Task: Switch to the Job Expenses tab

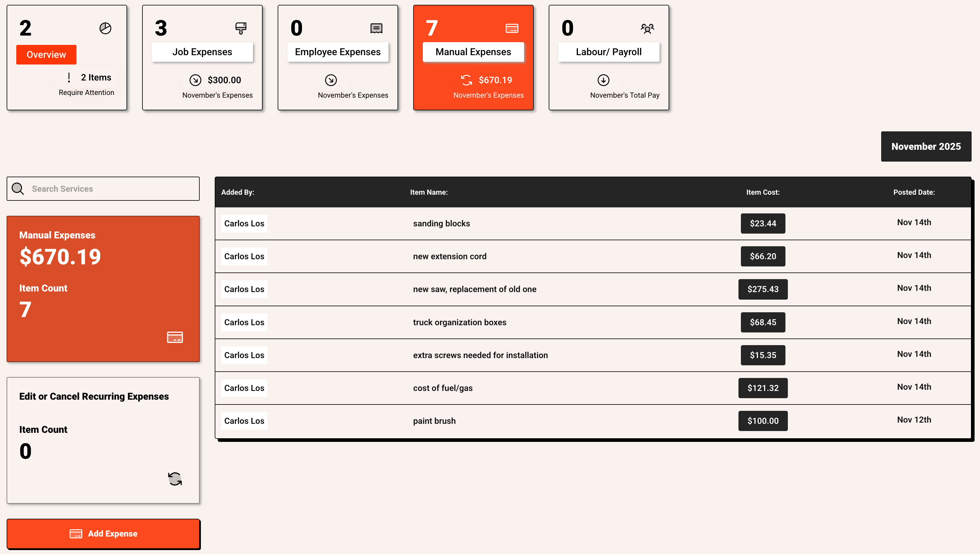Action: click(202, 52)
